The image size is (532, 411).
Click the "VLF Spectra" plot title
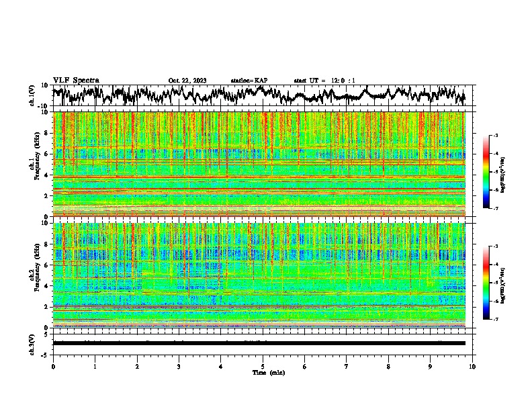76,81
